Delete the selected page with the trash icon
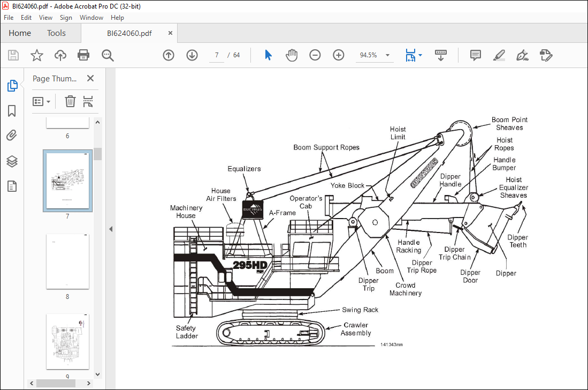Screen dimensions: 588x390 pos(70,101)
